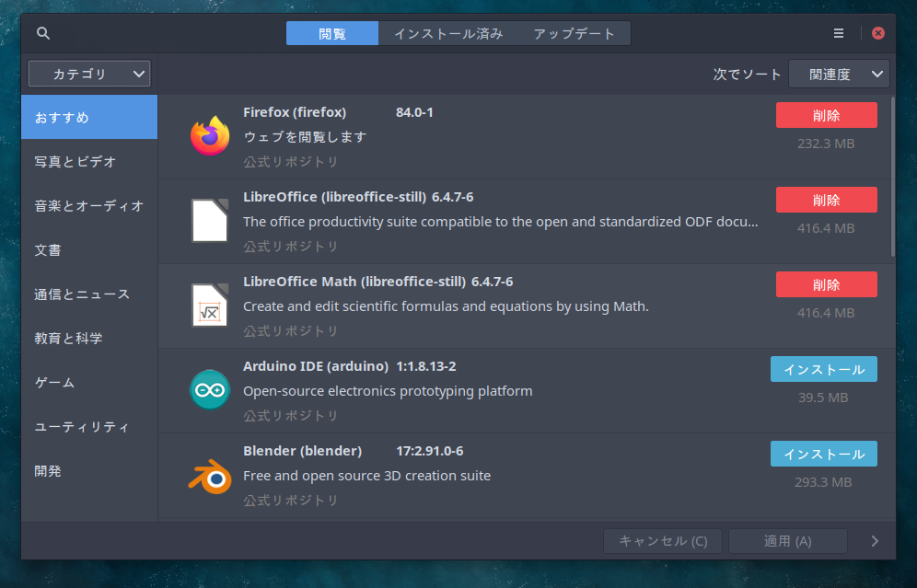Select the 文書 category

[89, 250]
